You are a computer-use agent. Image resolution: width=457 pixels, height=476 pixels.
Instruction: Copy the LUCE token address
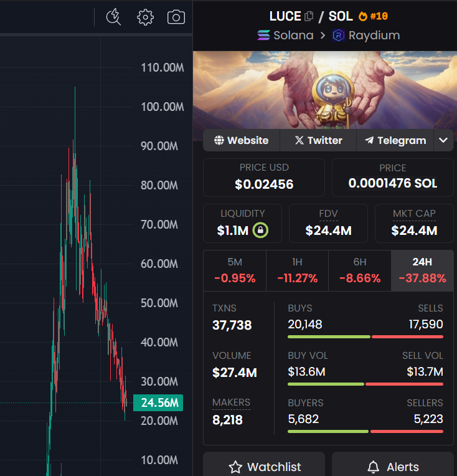point(309,16)
